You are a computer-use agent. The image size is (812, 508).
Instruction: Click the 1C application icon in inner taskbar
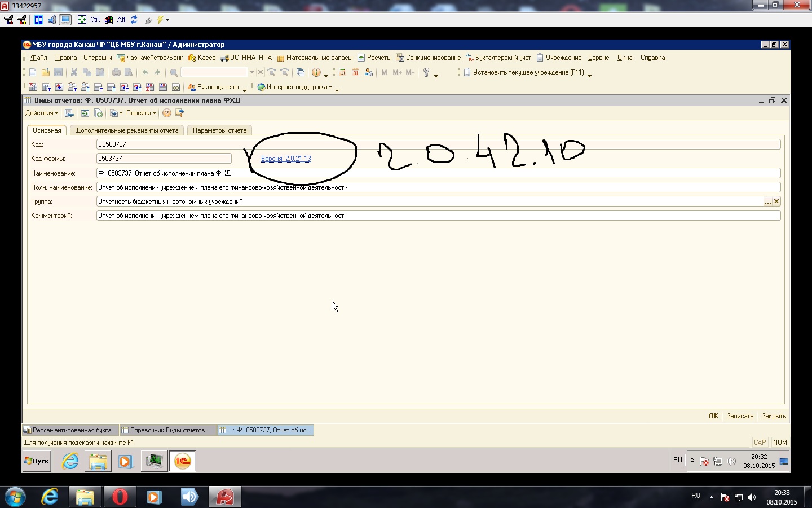coord(182,461)
